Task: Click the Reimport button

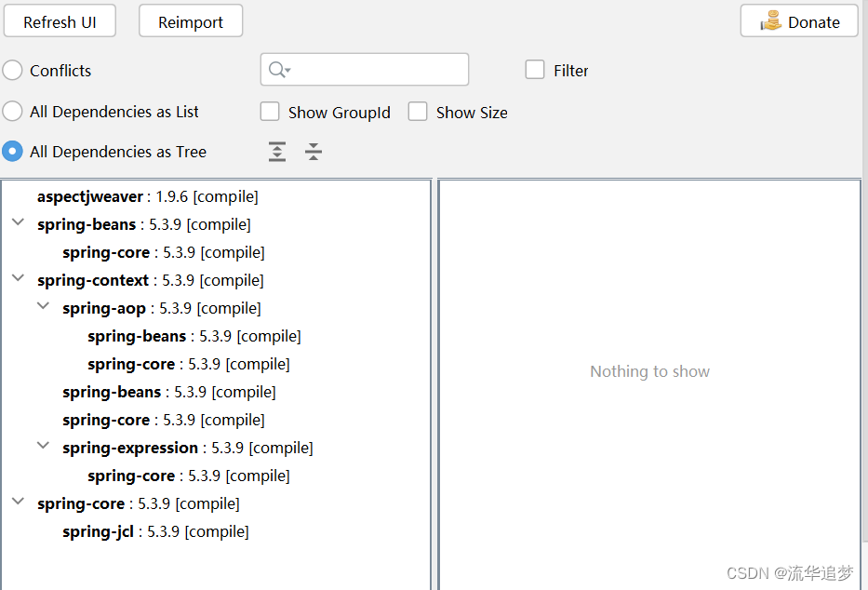Action: tap(191, 21)
